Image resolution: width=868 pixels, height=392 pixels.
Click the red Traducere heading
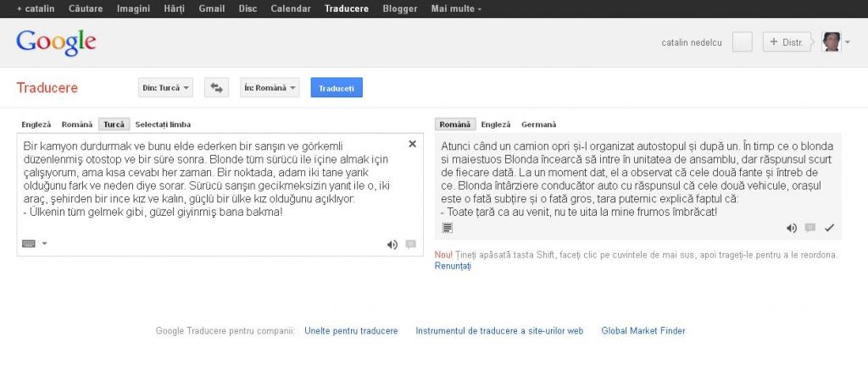click(x=47, y=88)
